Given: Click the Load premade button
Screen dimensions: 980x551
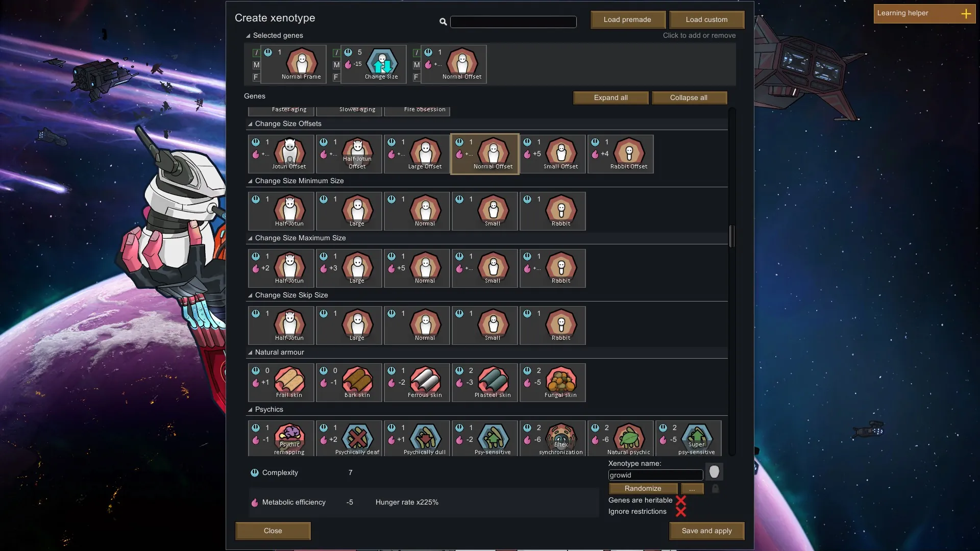Looking at the screenshot, I should (x=628, y=20).
